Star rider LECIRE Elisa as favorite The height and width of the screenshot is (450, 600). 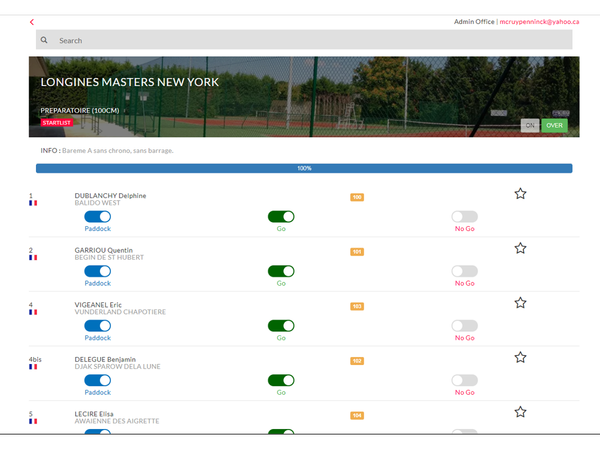[520, 412]
